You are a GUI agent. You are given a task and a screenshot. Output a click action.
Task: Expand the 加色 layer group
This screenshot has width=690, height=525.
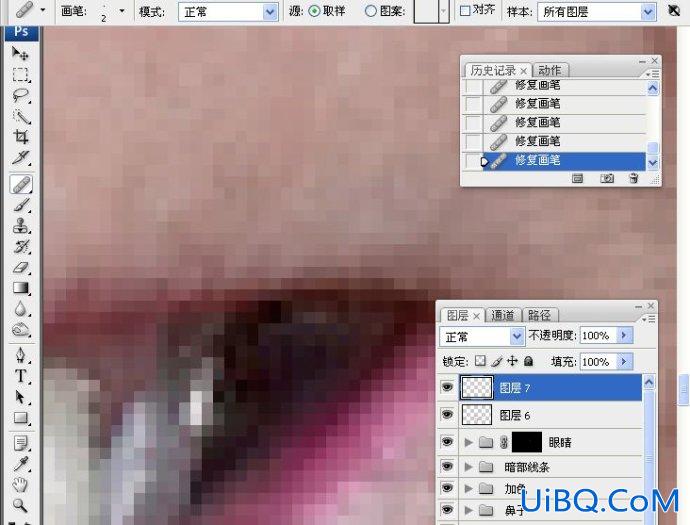[469, 488]
